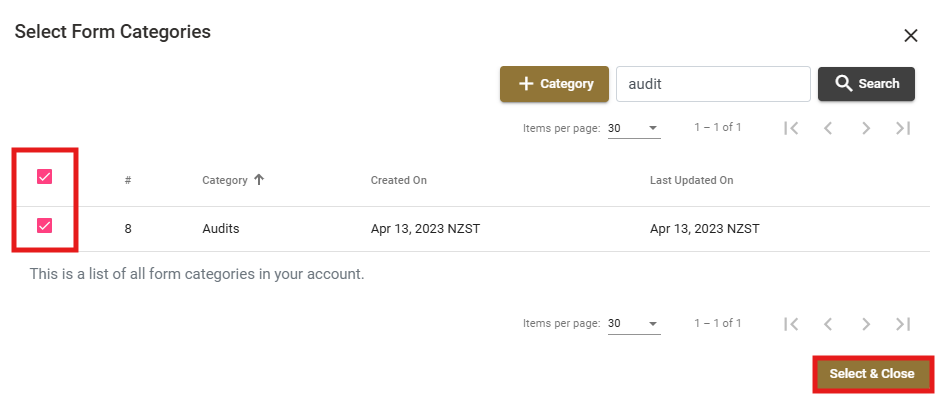The height and width of the screenshot is (397, 946).
Task: Click the Search button
Action: (866, 84)
